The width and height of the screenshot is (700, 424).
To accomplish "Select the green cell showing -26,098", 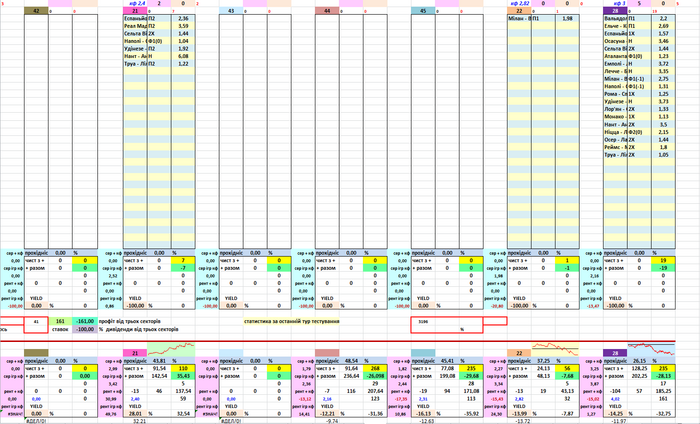I will coord(375,376).
